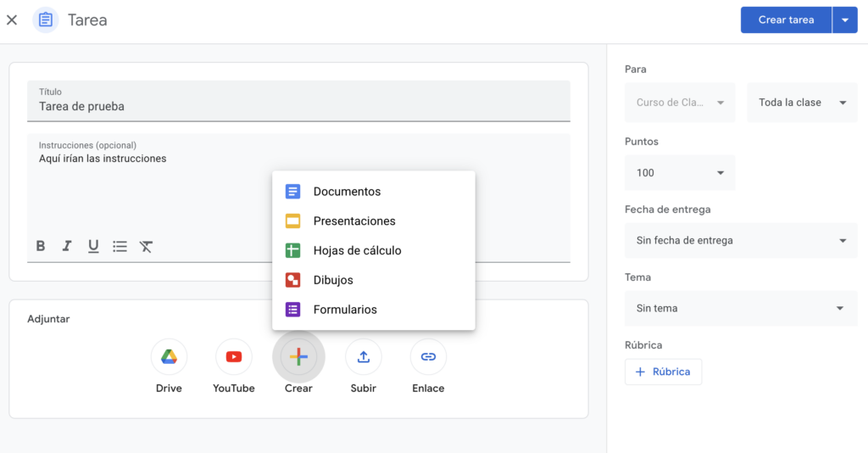Open the Puntos 100 dropdown

point(680,173)
